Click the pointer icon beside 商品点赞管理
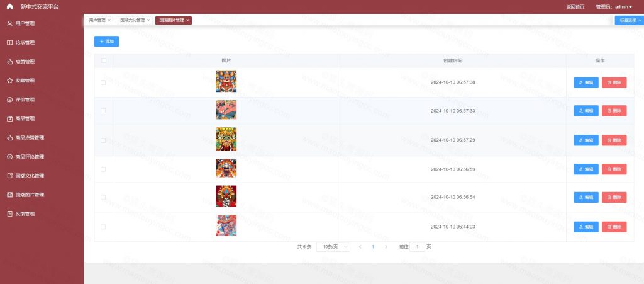This screenshot has height=284, width=644. (x=10, y=138)
